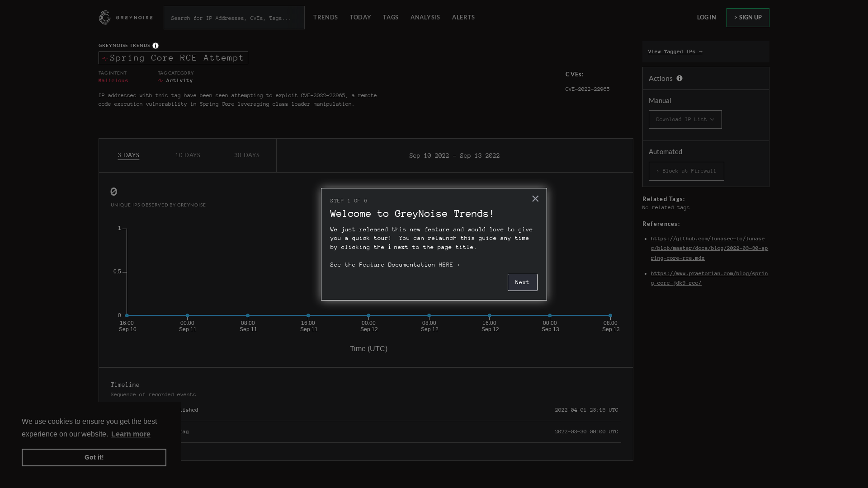Click the chart point at 00:00 Sep 11

point(188,315)
